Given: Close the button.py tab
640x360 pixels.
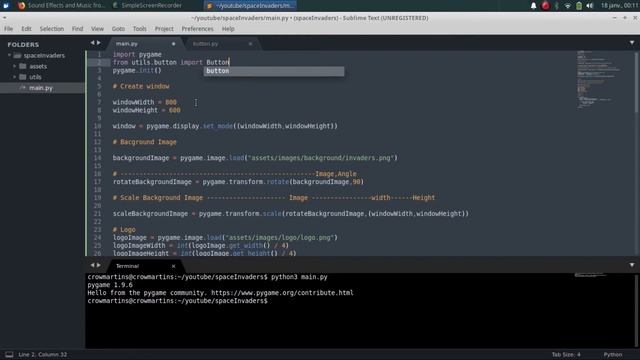Looking at the screenshot, I should point(250,44).
